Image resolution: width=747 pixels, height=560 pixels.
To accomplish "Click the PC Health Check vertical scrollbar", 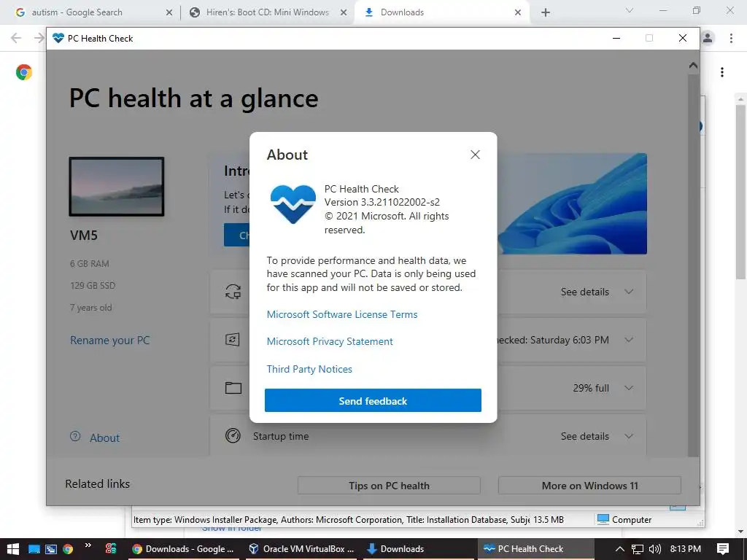I will point(693,264).
